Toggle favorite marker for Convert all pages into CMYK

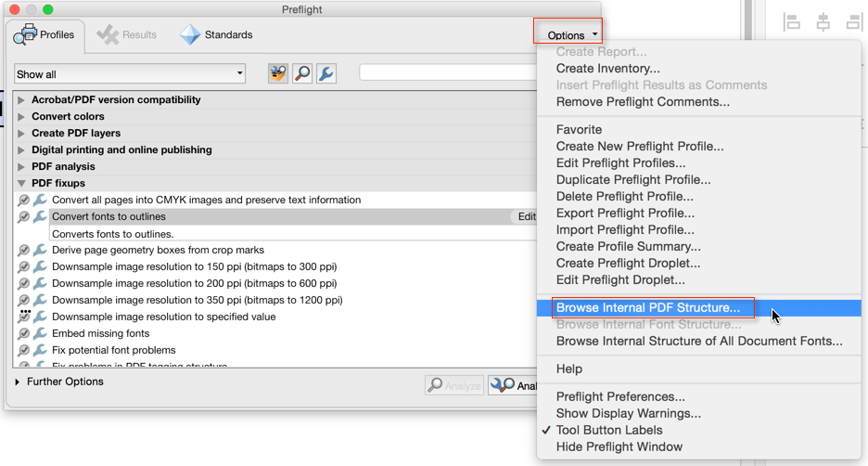click(24, 200)
